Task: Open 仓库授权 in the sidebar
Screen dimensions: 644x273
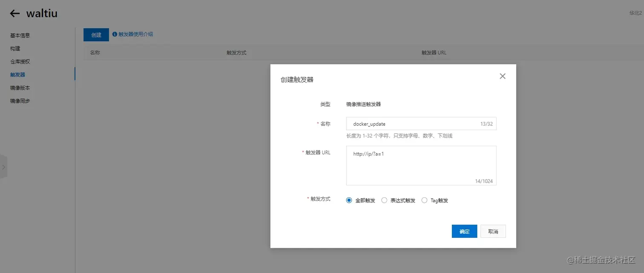Action: point(20,62)
